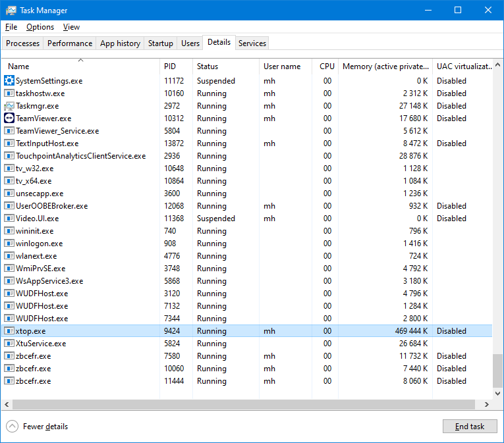Open the Options menu

click(x=40, y=27)
